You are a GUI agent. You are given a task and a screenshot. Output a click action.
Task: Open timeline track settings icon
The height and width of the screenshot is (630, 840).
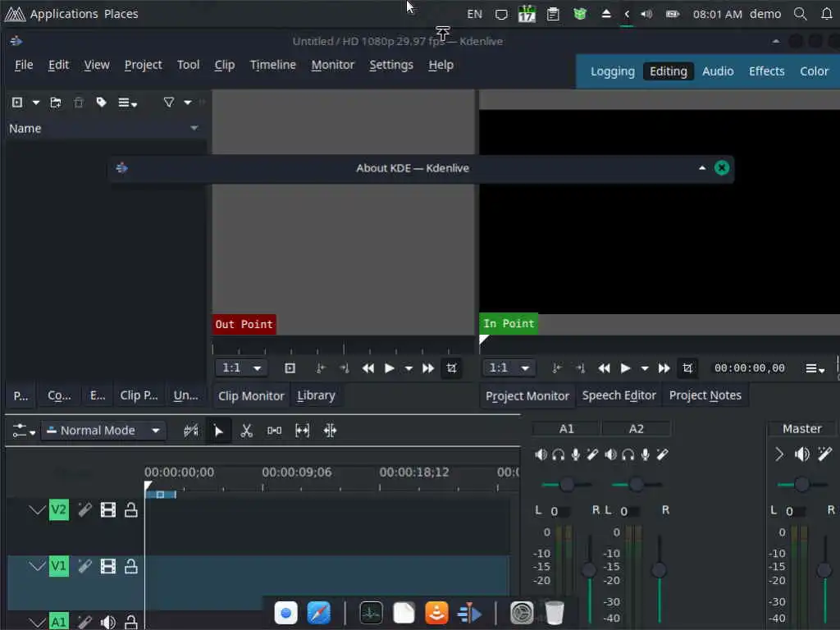24,431
